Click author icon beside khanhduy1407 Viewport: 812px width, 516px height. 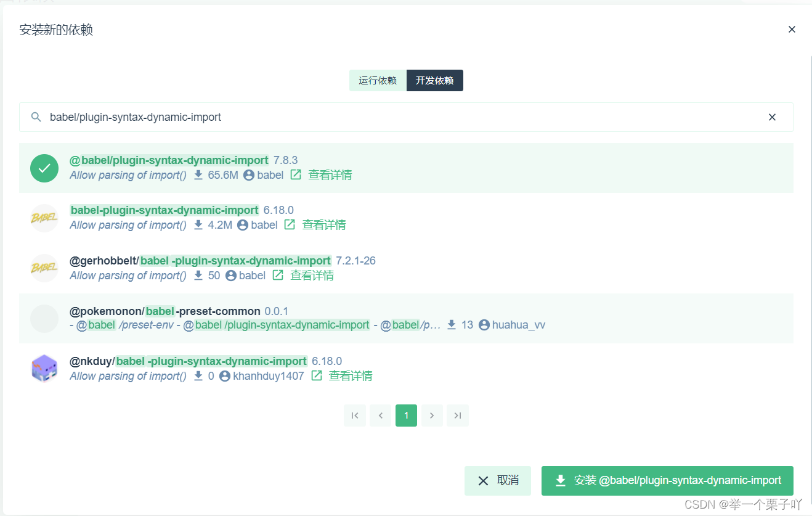[x=225, y=376]
